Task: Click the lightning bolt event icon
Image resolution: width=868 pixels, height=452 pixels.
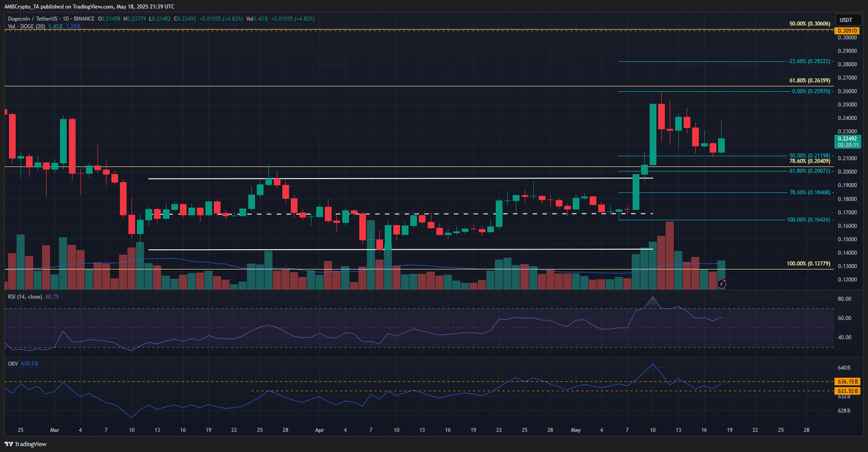Action: click(722, 284)
